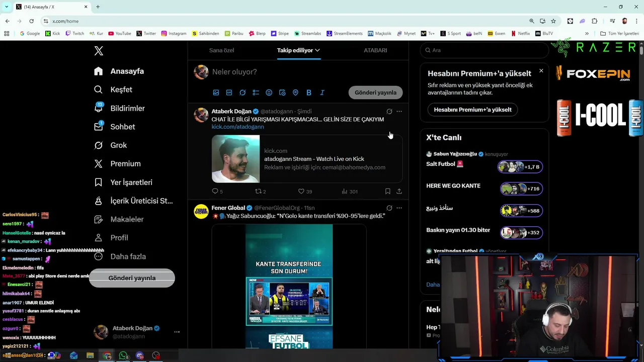Switch to ATABARI tab

[375, 50]
